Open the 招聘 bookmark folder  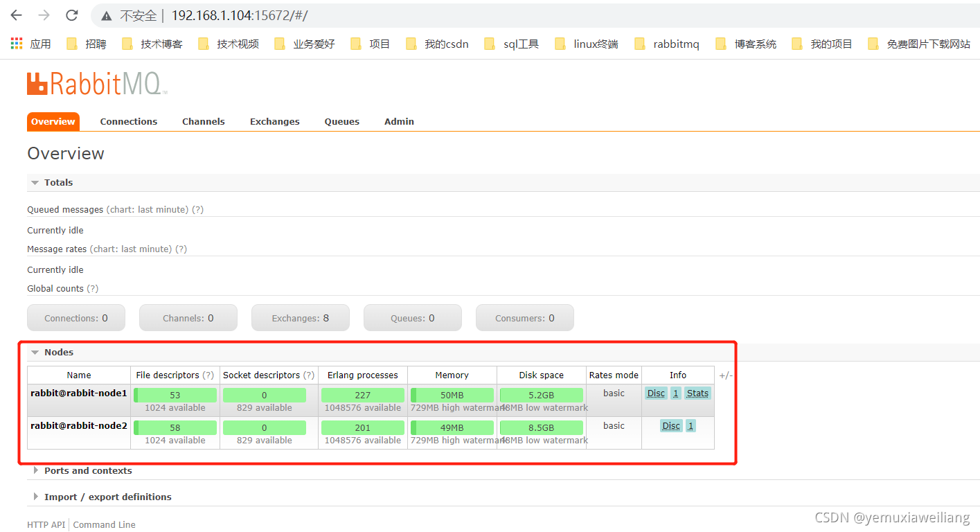[87, 44]
